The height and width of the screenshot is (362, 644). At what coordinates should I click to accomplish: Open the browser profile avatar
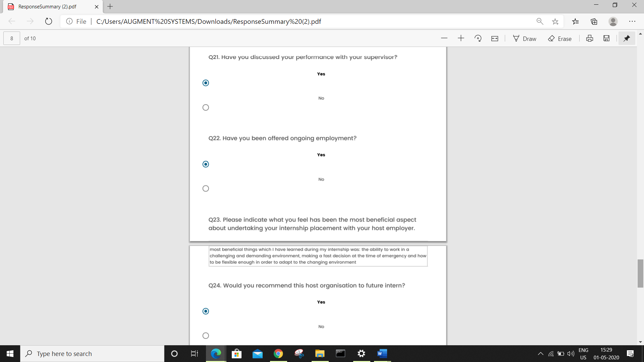(613, 21)
